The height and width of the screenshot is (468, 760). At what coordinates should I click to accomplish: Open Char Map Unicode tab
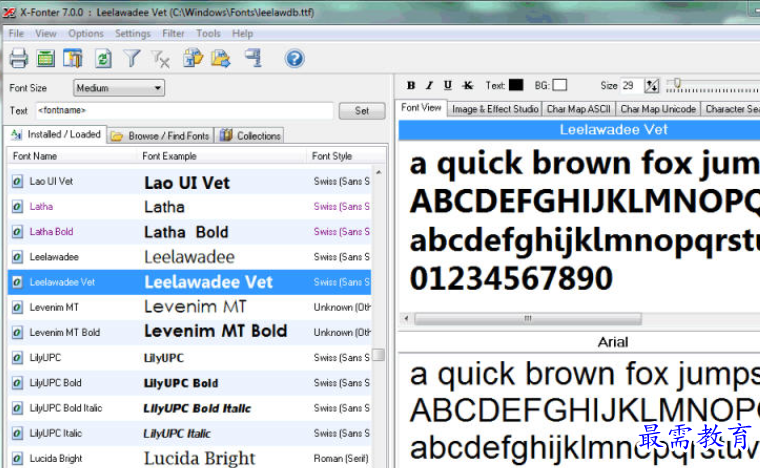coord(658,109)
